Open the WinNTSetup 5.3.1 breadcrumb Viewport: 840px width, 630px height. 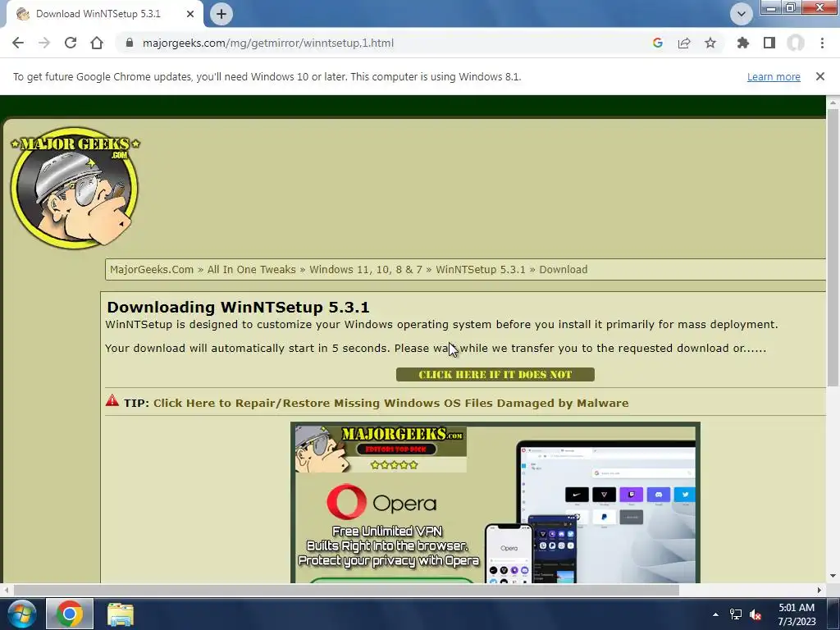481,269
